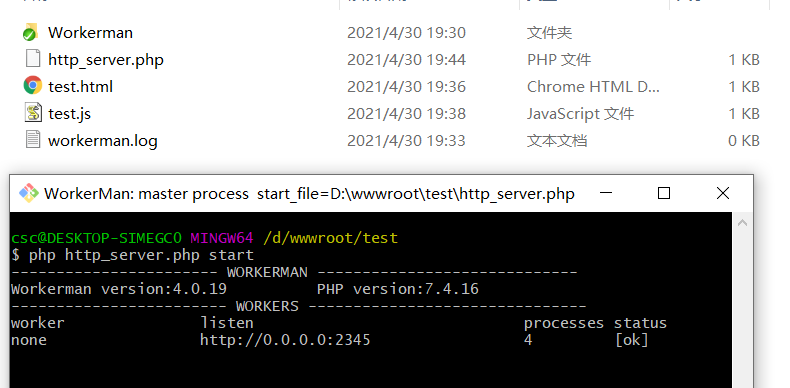Open the Git Bash window icon menu
The width and height of the screenshot is (790, 388).
pyautogui.click(x=29, y=193)
